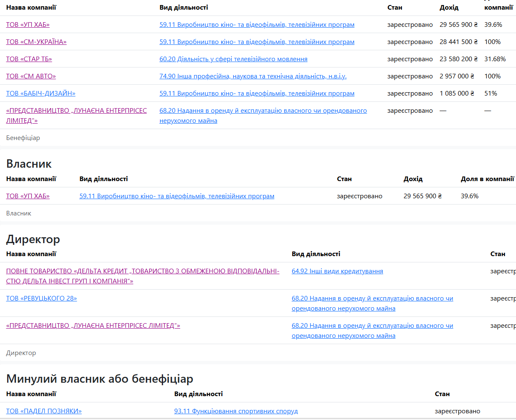Viewport: 516px width, 420px height.
Task: Open 59.11 activity link for БАБІЧ-ДИЗАЙН
Action: 257,93
